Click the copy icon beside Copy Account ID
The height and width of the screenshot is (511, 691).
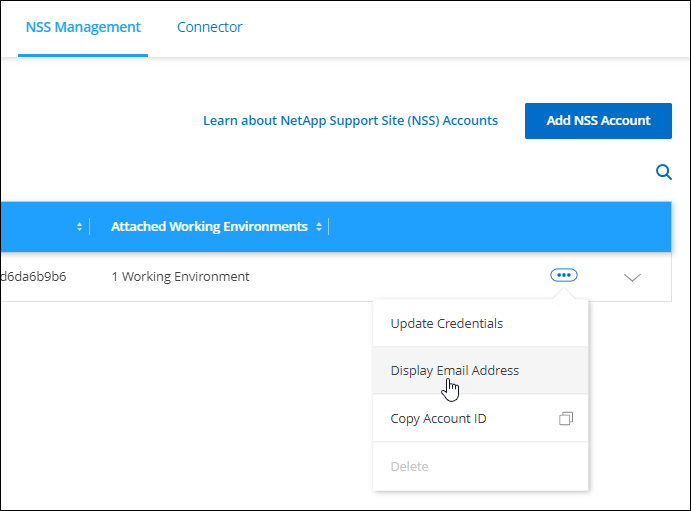(566, 418)
